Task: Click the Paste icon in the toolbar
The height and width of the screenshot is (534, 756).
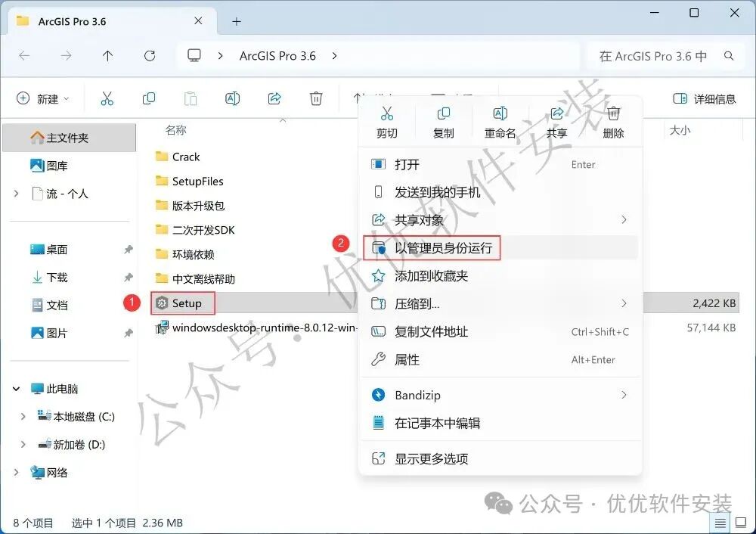Action: (191, 98)
